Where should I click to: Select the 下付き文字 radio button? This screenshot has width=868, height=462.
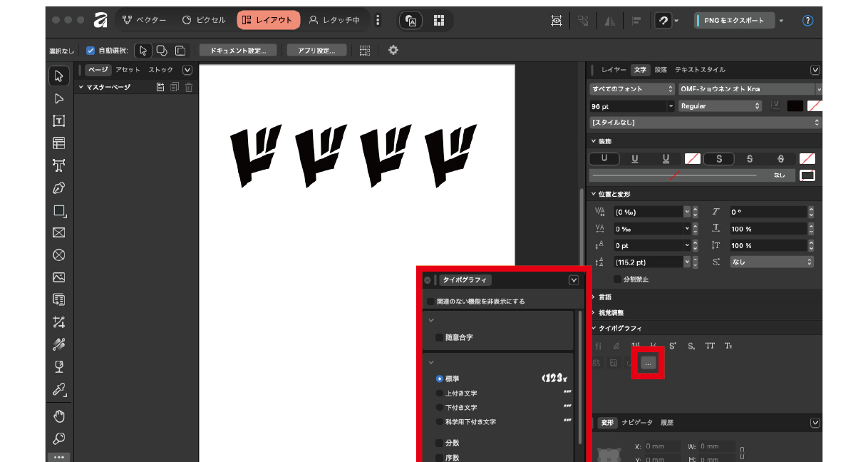[x=439, y=407]
